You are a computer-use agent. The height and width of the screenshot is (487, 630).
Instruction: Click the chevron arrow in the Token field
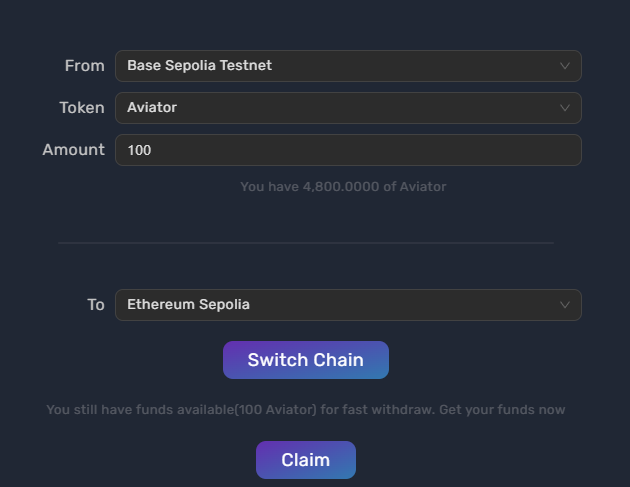point(565,108)
